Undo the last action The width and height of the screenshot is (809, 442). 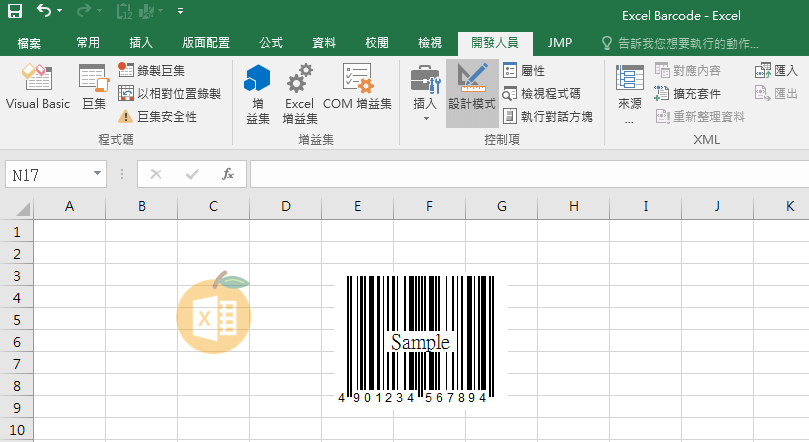(44, 11)
